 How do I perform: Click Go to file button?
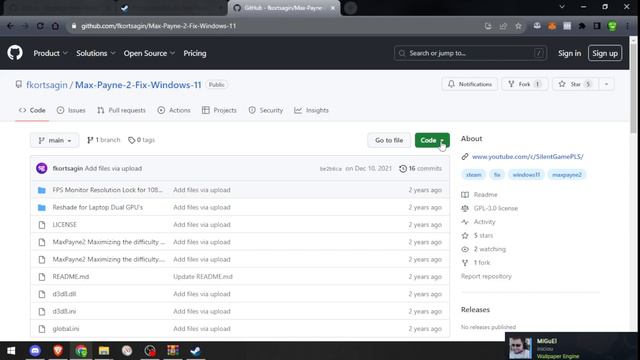tap(389, 140)
